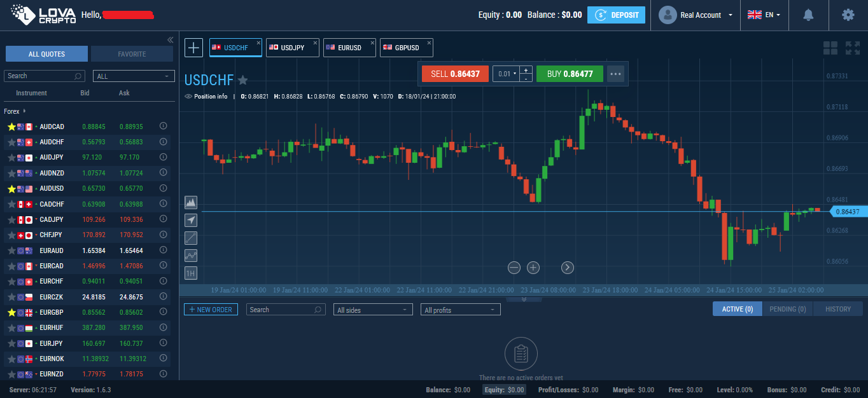
Task: Open the 0.01 lot size dropdown
Action: (506, 74)
